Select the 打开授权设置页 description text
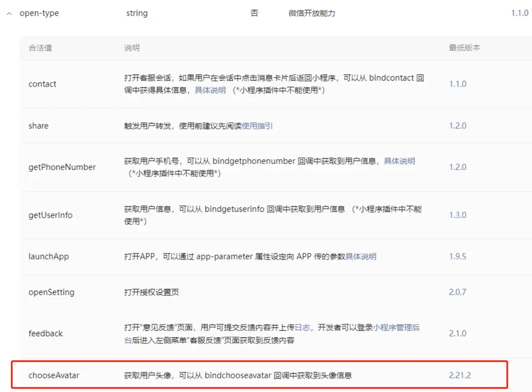This screenshot has width=532, height=392. (151, 292)
